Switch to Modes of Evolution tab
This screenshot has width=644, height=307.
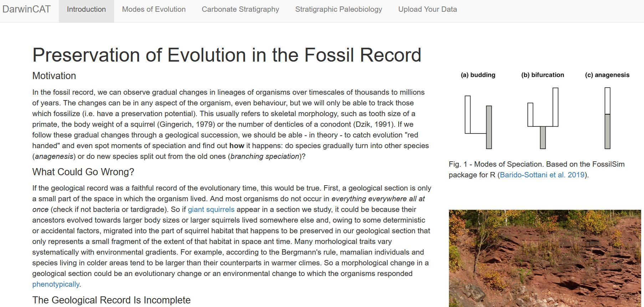154,10
